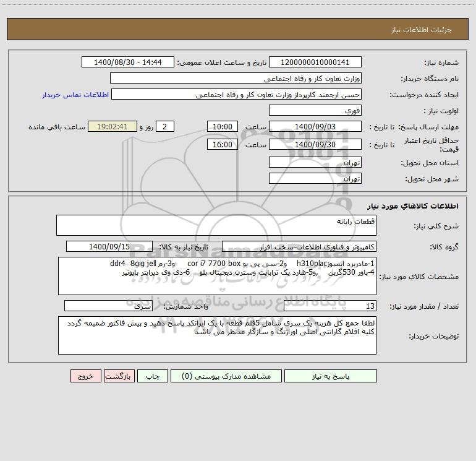Click the label استان محل تحویل
Image resolution: width=476 pixels, height=461 pixels.
430,163
